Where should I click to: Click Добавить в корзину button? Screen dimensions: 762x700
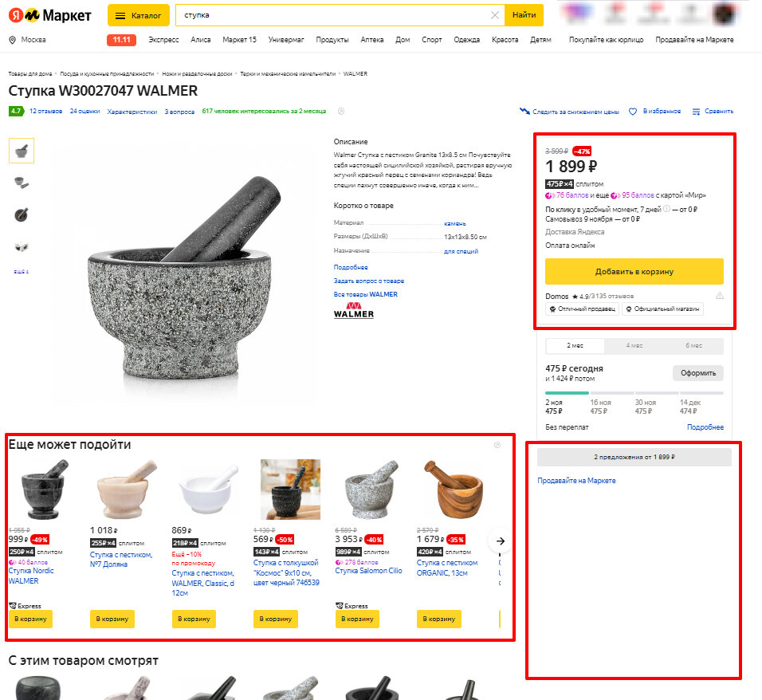coord(634,271)
